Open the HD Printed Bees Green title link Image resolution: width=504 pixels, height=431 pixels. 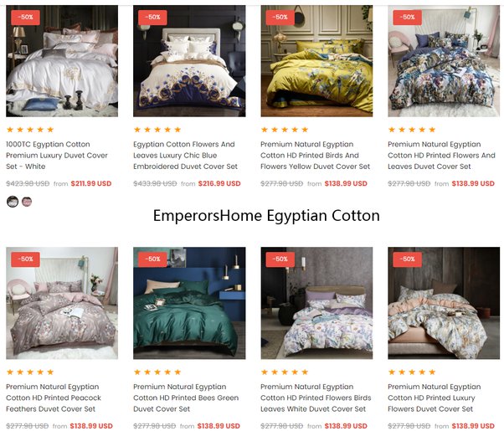(x=186, y=398)
